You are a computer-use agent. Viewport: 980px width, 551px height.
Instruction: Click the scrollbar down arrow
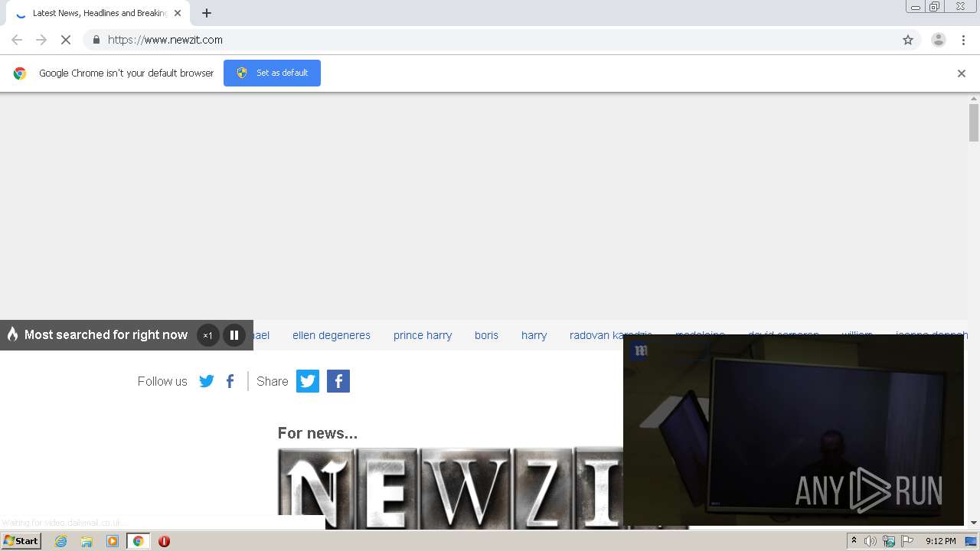(974, 523)
